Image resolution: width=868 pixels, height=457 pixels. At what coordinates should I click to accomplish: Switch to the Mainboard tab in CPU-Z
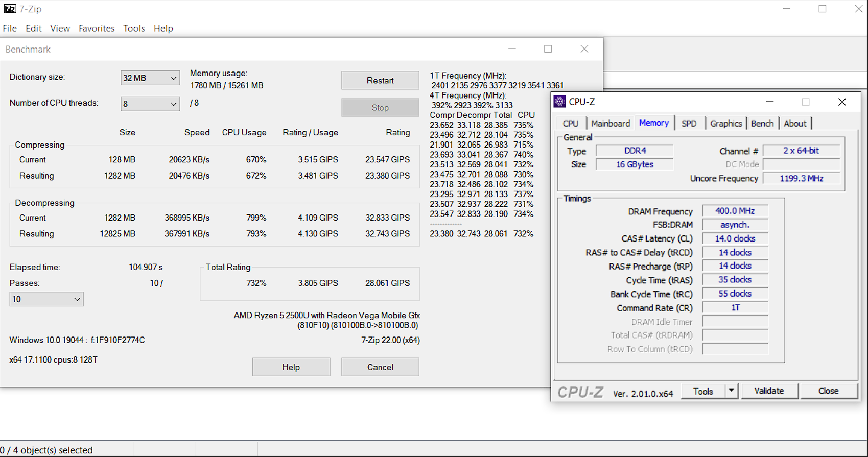611,124
